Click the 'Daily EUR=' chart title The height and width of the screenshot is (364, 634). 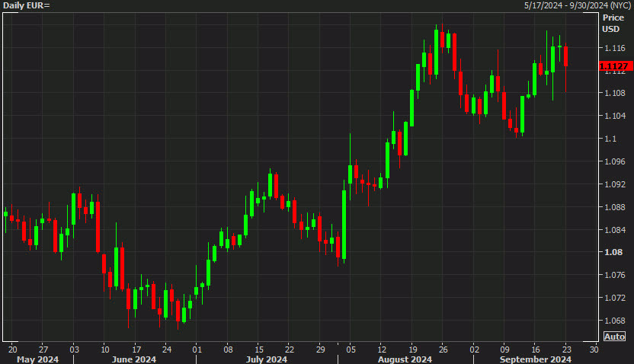(26, 5)
